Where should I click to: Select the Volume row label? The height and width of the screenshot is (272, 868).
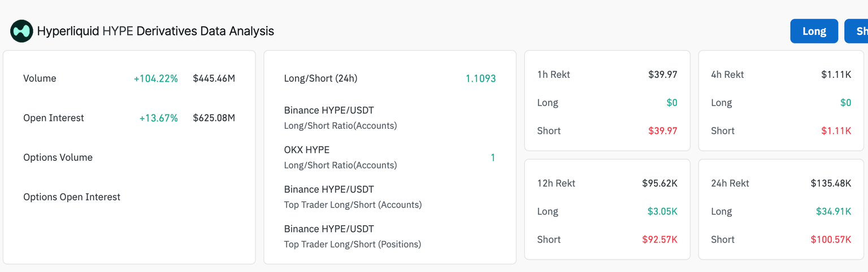(x=40, y=78)
